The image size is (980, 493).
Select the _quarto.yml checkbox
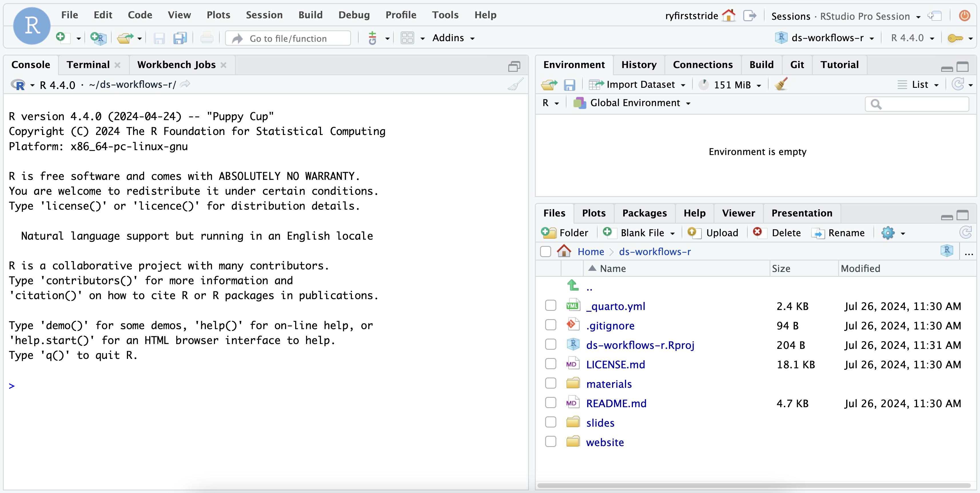pos(551,305)
